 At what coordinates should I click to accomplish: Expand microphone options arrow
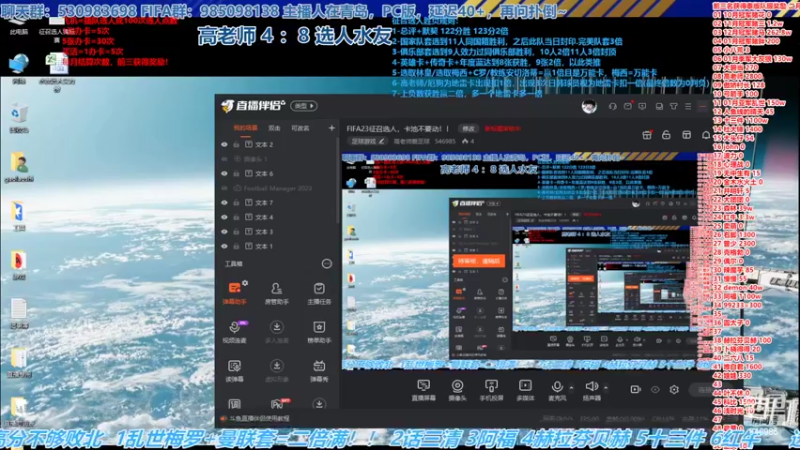(571, 388)
